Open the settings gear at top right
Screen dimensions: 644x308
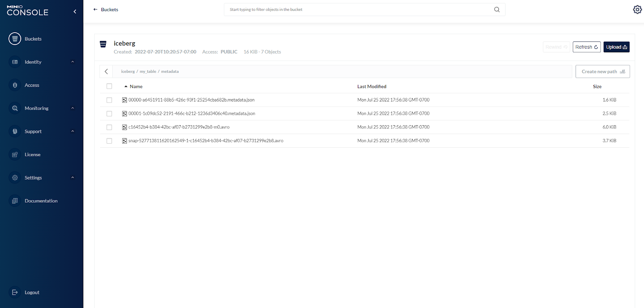coord(637,10)
